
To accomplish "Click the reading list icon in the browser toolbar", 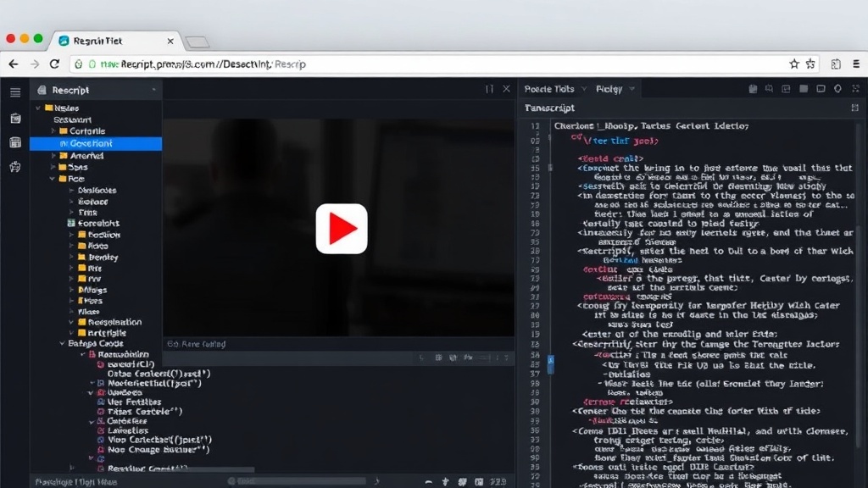I will [836, 64].
